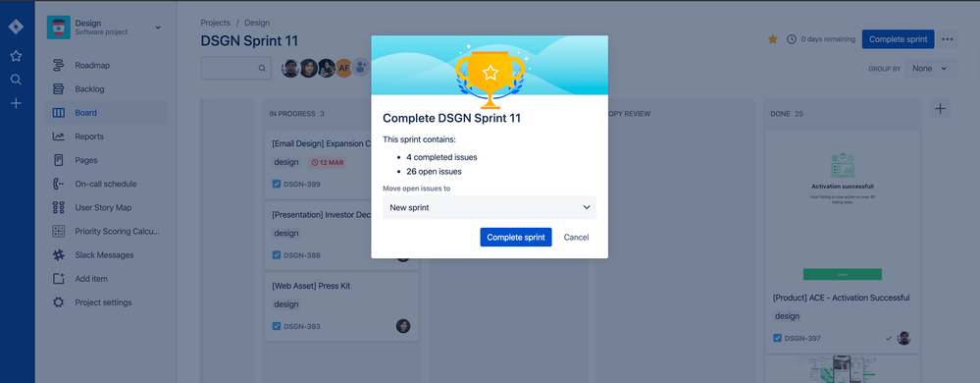
Task: Filter by second assignee avatar
Action: pyautogui.click(x=309, y=68)
